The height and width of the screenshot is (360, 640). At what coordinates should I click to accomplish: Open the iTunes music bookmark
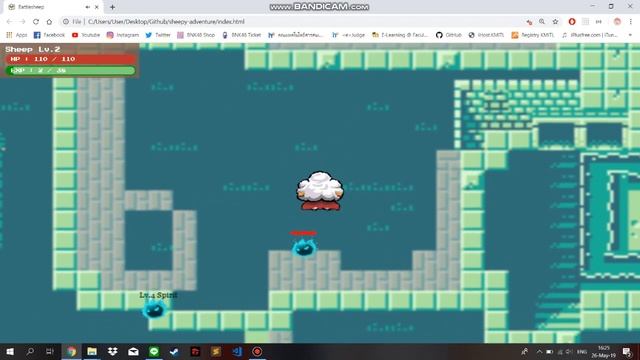point(590,35)
